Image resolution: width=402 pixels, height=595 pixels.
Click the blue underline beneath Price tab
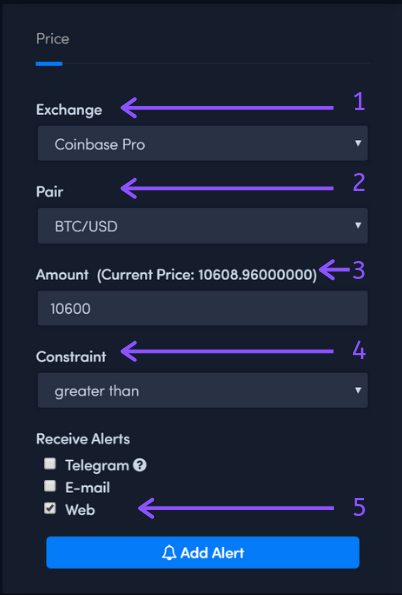coord(49,64)
